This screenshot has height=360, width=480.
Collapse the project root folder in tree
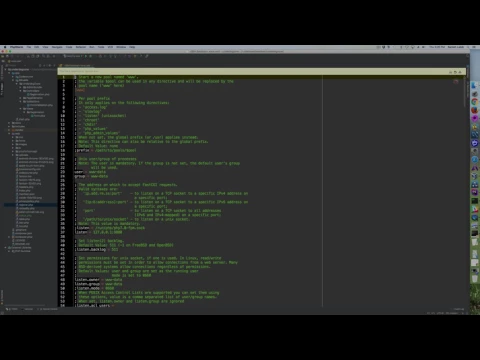click(x=6, y=69)
